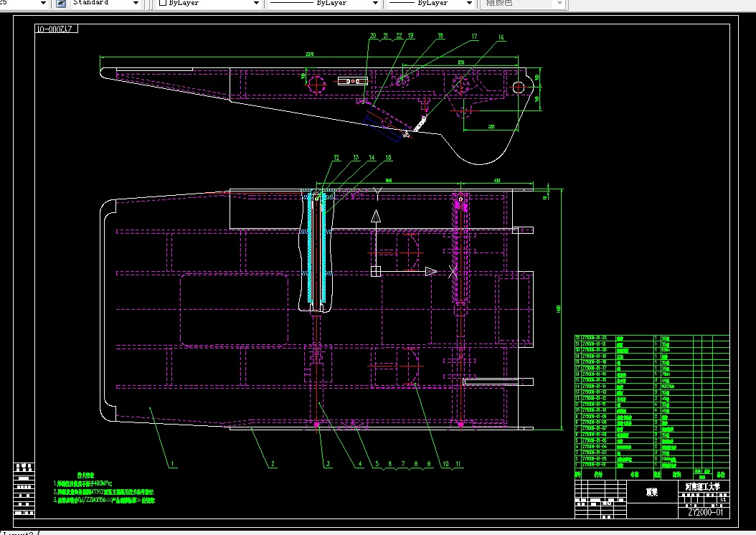The image size is (756, 535).
Task: Select the third green note line mentioning QJ/ZZM0058
Action: click(104, 501)
